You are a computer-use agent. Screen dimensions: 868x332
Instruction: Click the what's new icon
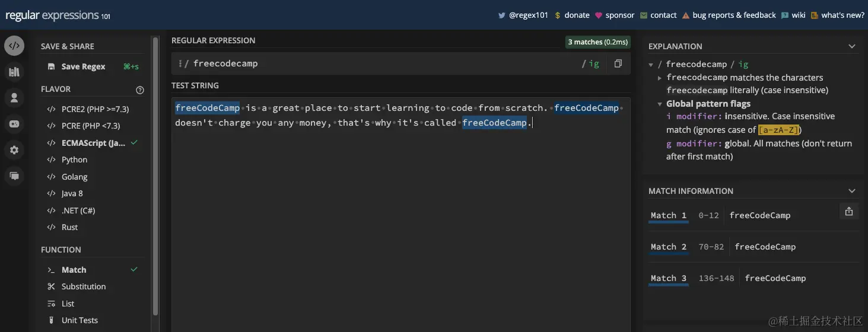[815, 15]
